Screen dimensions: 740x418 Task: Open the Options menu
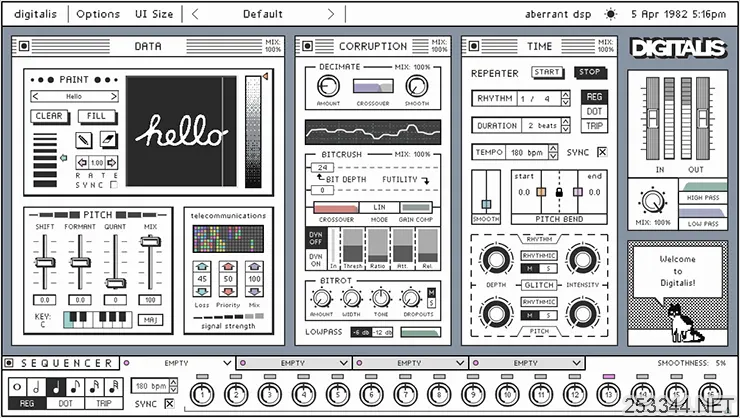(x=98, y=14)
